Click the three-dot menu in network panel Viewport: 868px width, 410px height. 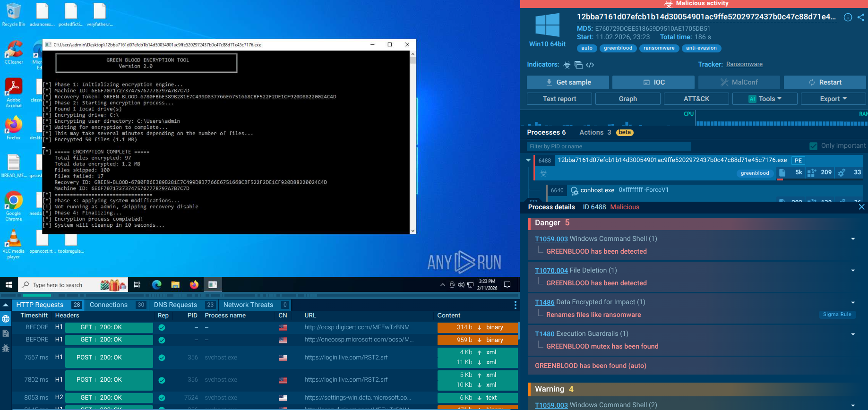tap(515, 305)
